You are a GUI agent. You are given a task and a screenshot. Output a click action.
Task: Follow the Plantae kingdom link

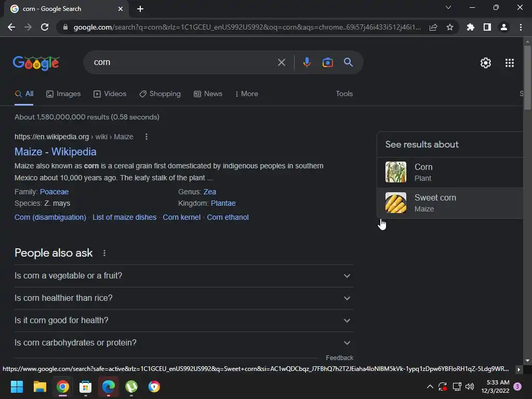click(x=223, y=203)
